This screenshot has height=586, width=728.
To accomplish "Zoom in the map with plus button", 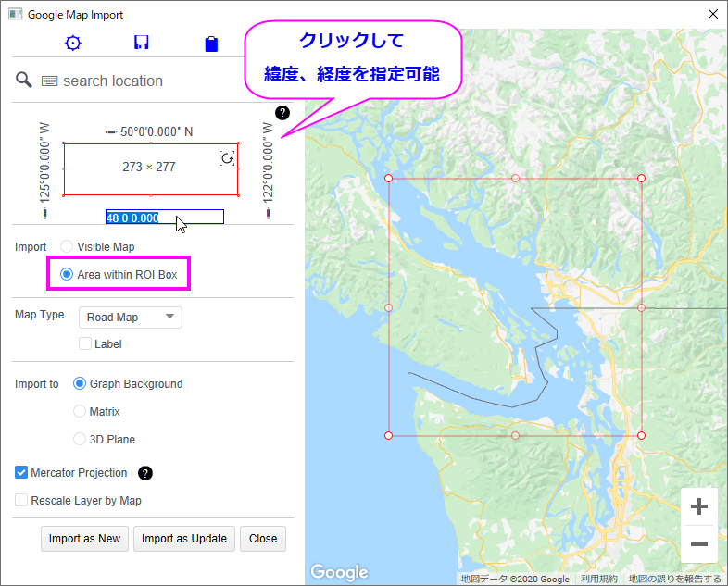I will pos(699,506).
